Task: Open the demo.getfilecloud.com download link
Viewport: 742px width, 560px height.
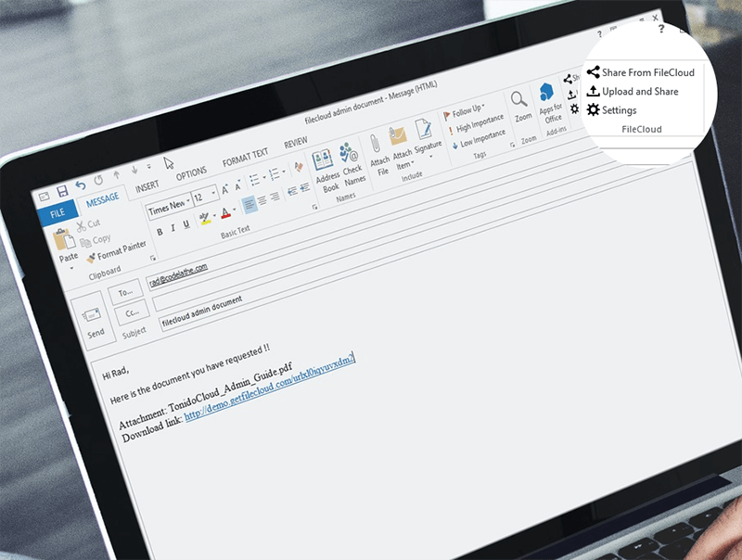Action: [269, 387]
